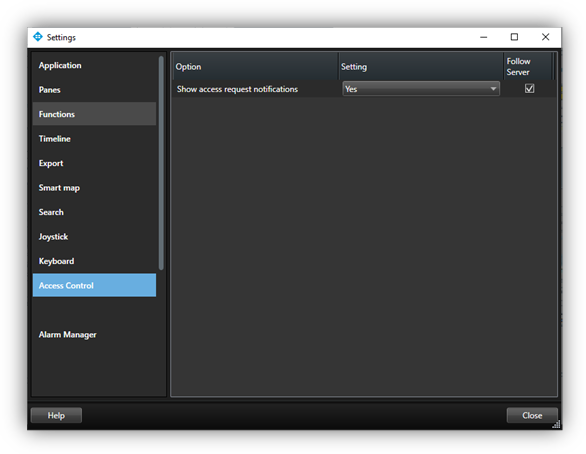Click the Help button
Viewport: 586px width, 454px height.
[x=56, y=416]
